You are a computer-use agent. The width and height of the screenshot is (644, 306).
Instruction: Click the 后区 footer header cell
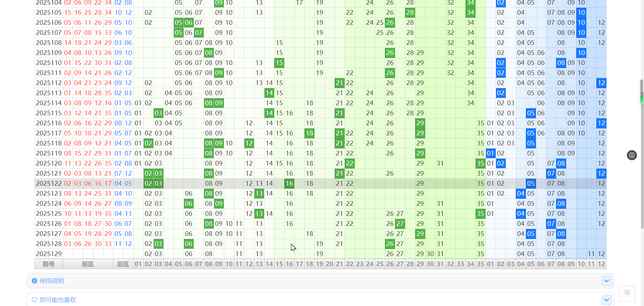point(123,264)
